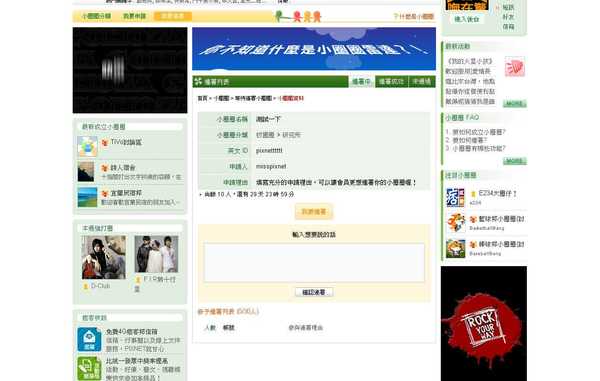Open the F.I.R. featured group photo
Image resolution: width=600 pixels, height=381 pixels.
[156, 254]
